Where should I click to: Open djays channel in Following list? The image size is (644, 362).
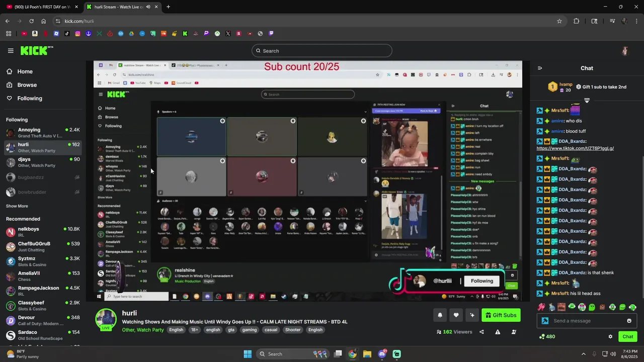43,162
